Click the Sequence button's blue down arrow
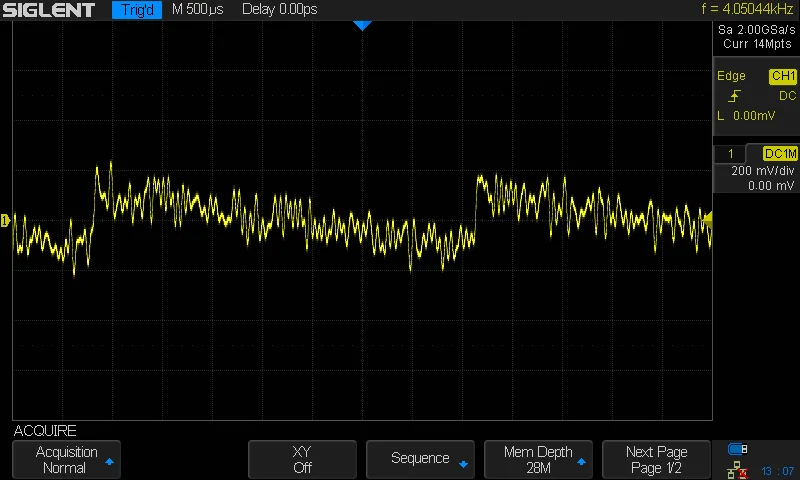This screenshot has height=480, width=800. [x=463, y=464]
